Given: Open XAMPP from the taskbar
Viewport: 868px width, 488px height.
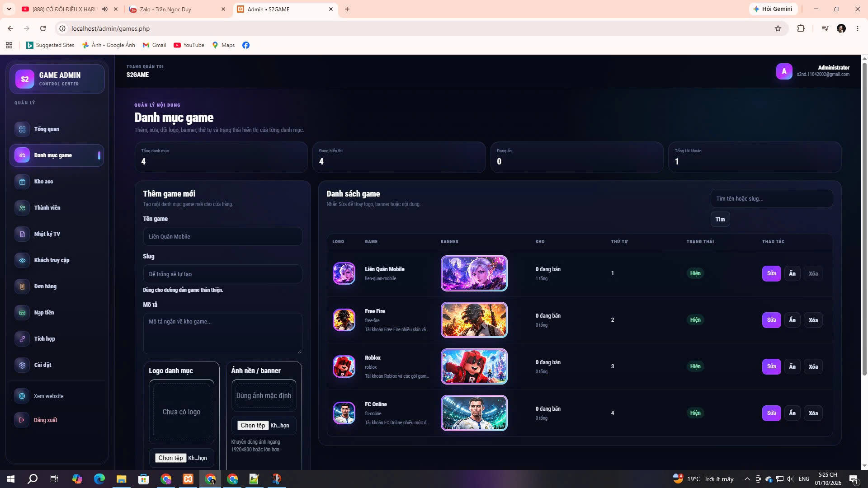Looking at the screenshot, I should (188, 479).
